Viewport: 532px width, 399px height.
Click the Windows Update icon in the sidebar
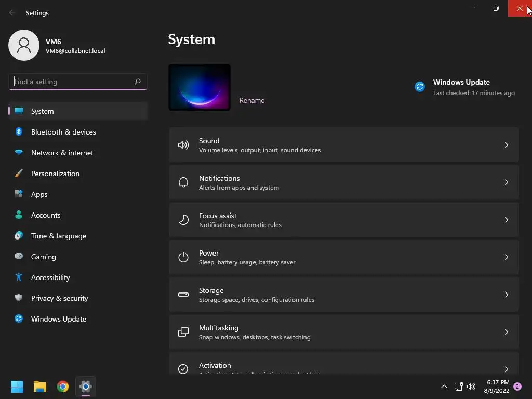[19, 318]
